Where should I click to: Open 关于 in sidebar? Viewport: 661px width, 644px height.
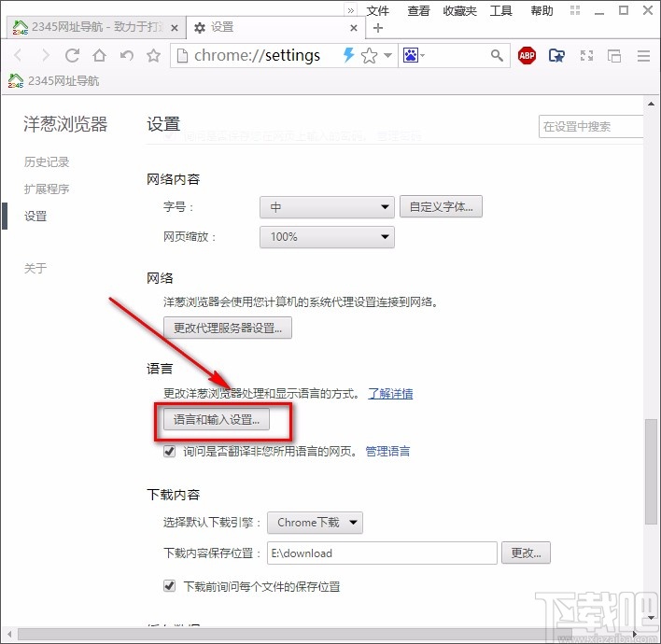point(35,268)
